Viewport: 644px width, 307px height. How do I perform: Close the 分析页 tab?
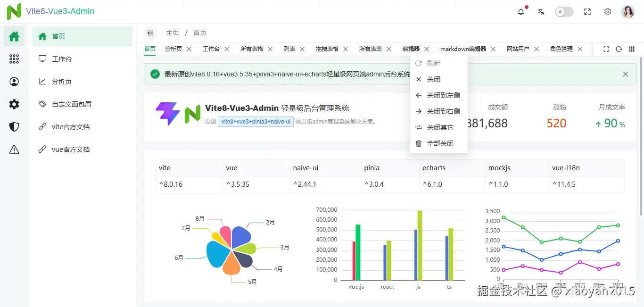click(x=189, y=49)
